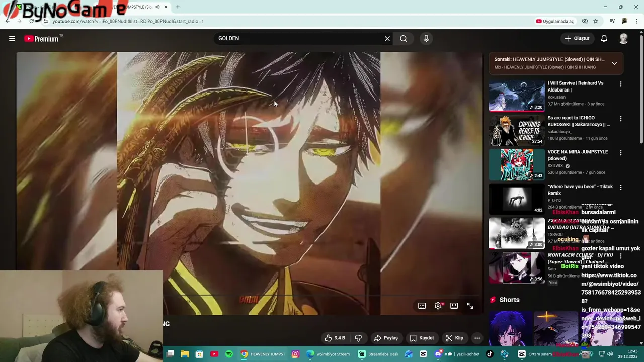Screen dimensions: 644x362
Task: Click the Kaydet save button
Action: pyautogui.click(x=422, y=338)
